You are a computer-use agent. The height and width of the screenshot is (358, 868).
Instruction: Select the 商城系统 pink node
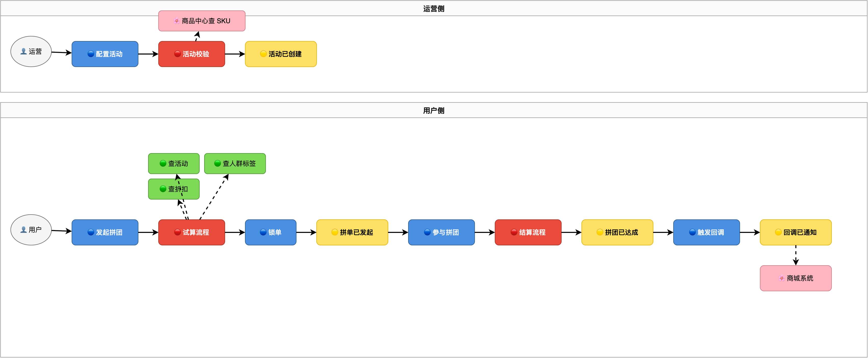click(x=796, y=278)
